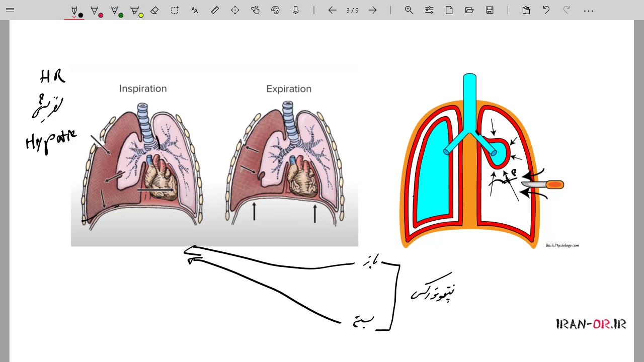Go to the next page
Viewport: 644px width, 362px height.
click(372, 10)
